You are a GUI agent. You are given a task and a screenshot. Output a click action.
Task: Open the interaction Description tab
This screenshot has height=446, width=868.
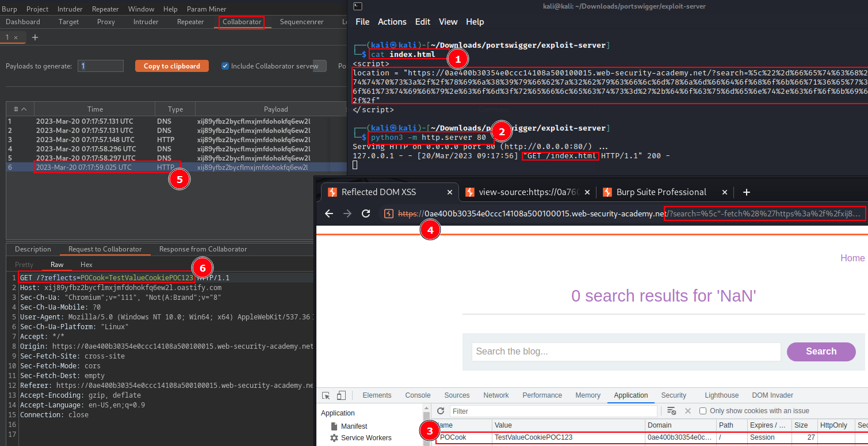pyautogui.click(x=33, y=249)
